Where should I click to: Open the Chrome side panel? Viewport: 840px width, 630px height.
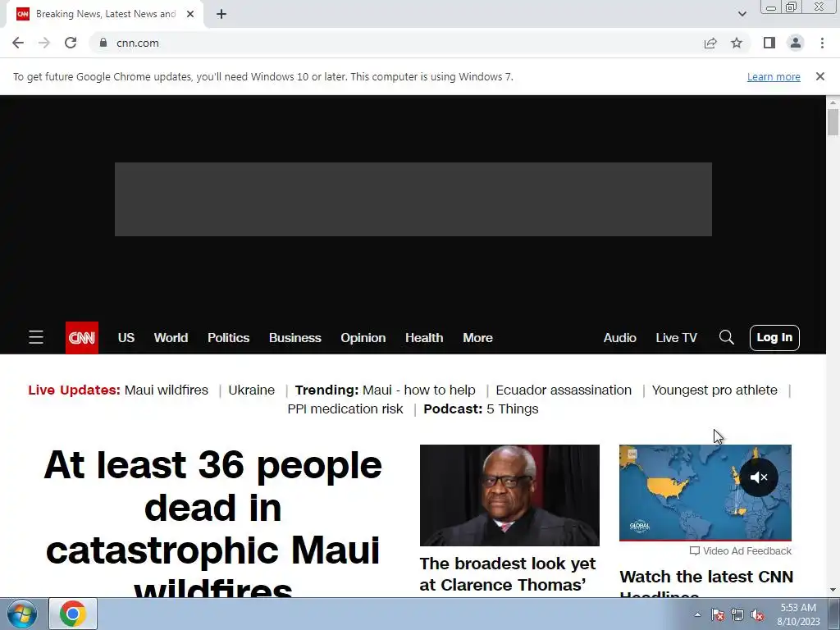coord(769,43)
